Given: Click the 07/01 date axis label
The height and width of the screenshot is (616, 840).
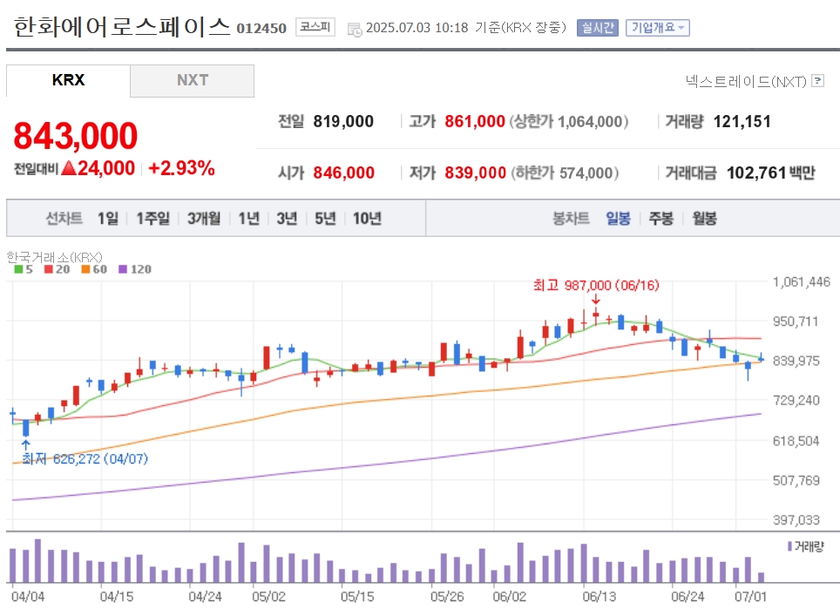Looking at the screenshot, I should pyautogui.click(x=750, y=597).
